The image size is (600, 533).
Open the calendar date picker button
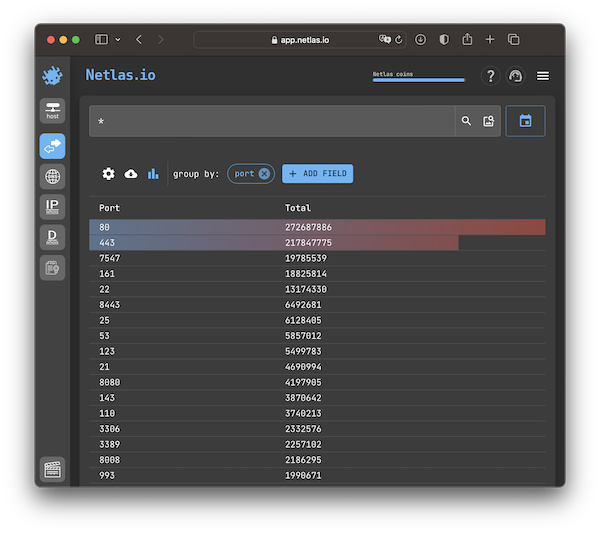coord(525,121)
